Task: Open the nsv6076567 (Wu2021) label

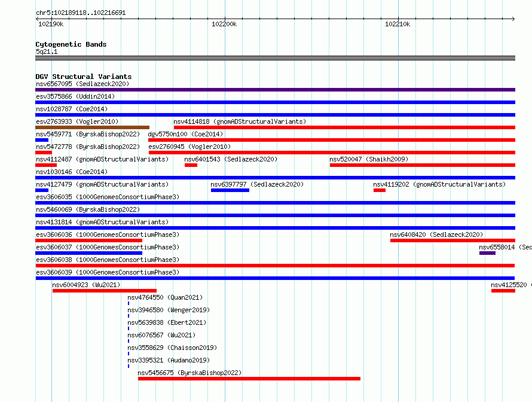Action: (x=161, y=335)
